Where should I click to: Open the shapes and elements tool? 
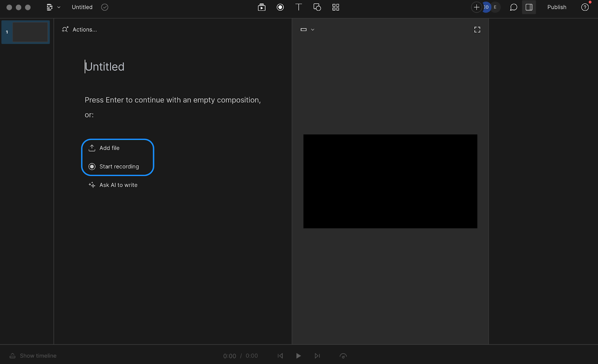[x=317, y=7]
